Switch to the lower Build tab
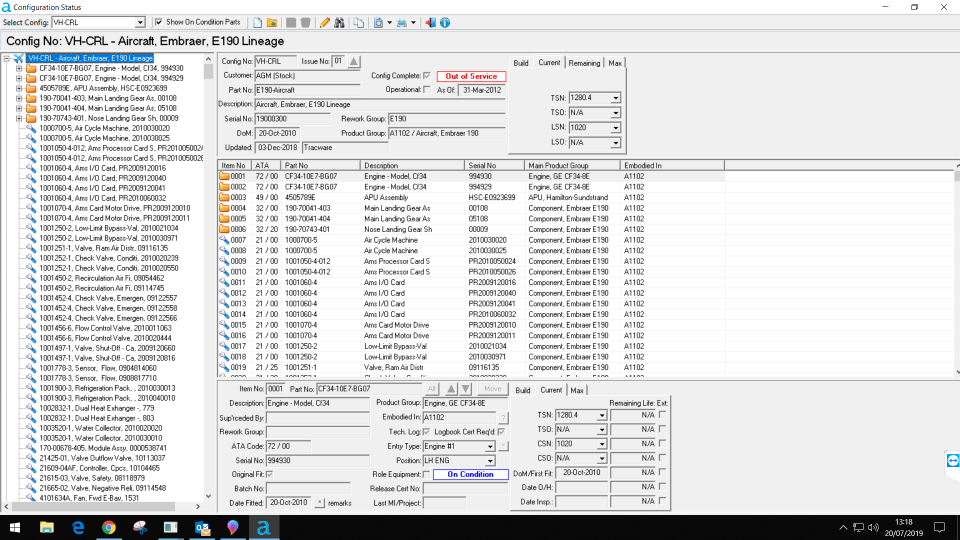This screenshot has height=540, width=960. tap(522, 390)
